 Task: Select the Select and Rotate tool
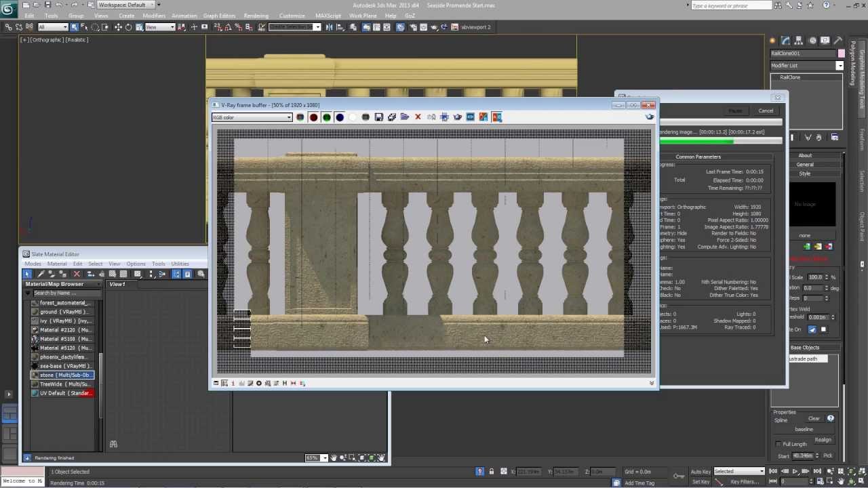[x=128, y=27]
